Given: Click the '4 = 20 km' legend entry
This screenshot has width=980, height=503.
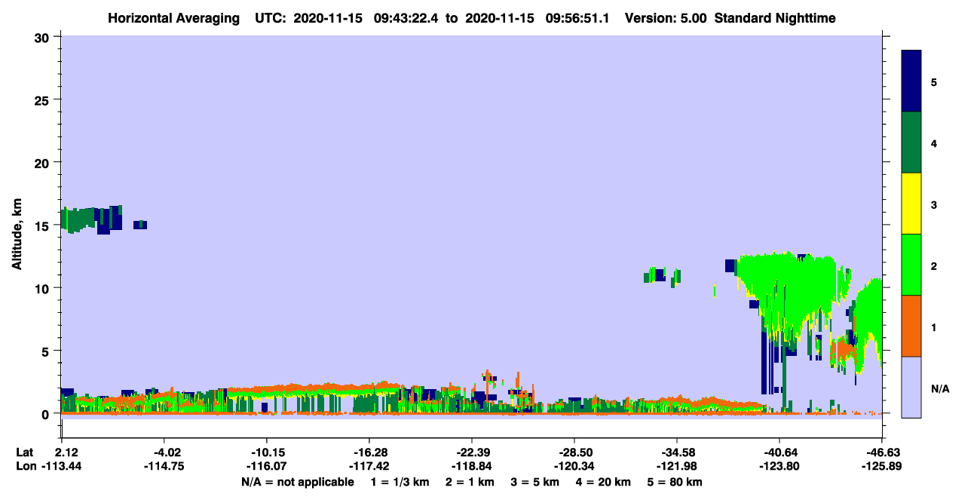Looking at the screenshot, I should (x=602, y=482).
